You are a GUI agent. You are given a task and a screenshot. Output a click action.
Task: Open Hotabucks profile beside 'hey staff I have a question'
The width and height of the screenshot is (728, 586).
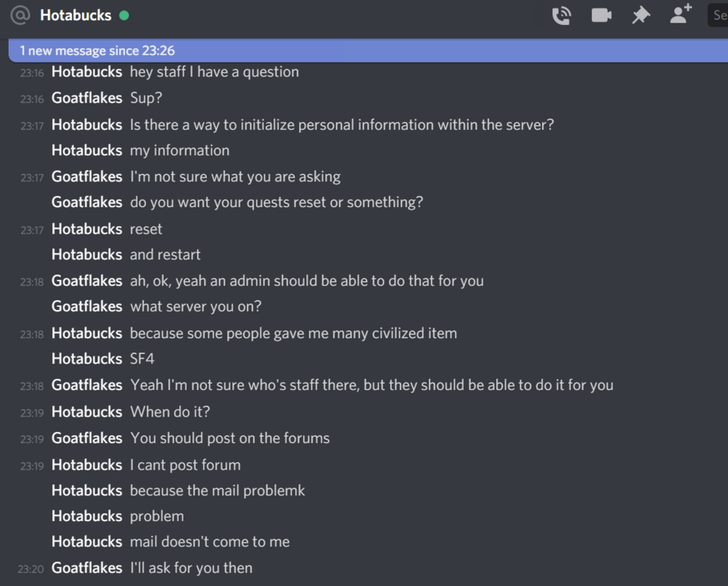pos(87,72)
